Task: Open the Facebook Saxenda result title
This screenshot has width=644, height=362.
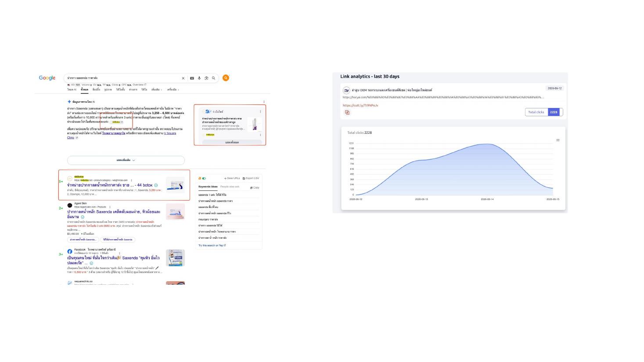Action: click(x=113, y=260)
